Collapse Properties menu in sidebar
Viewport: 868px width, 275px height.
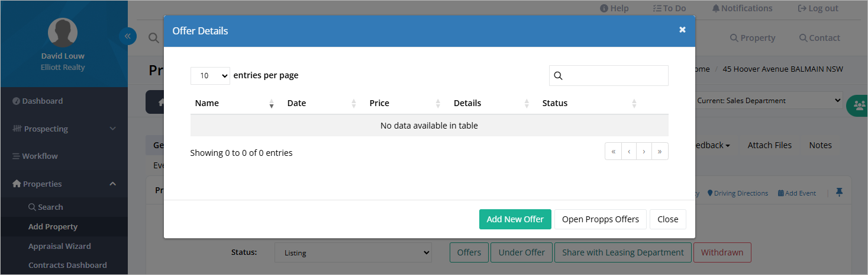(64, 184)
